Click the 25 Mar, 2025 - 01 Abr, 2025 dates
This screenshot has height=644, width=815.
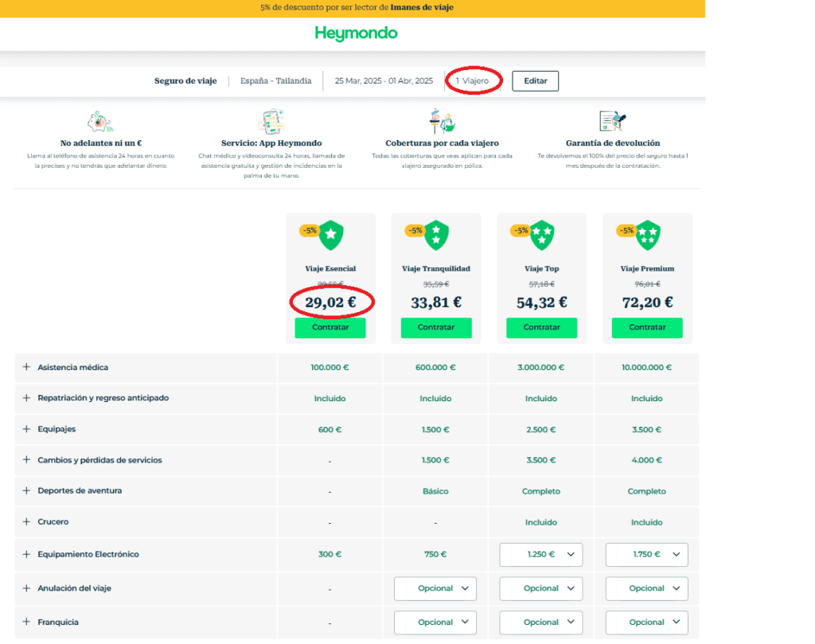click(384, 81)
